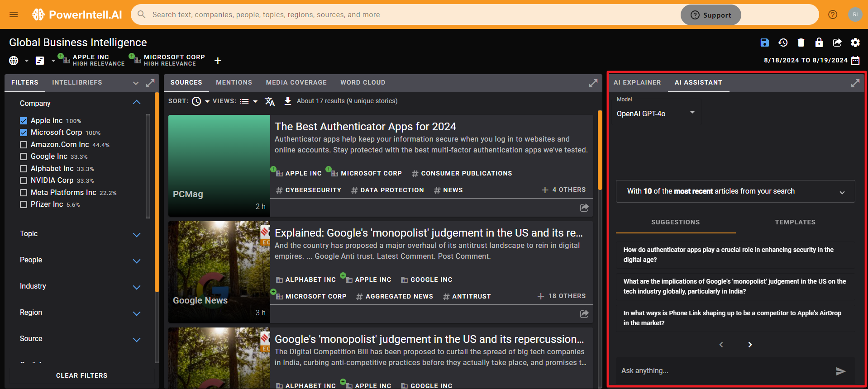Open dashboard settings gear icon

point(855,43)
